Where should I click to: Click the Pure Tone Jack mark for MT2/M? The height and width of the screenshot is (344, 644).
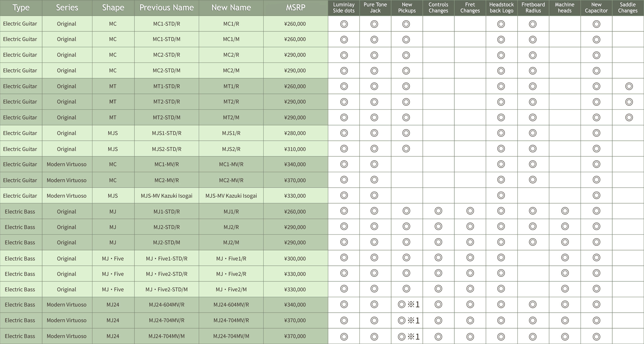(x=374, y=117)
